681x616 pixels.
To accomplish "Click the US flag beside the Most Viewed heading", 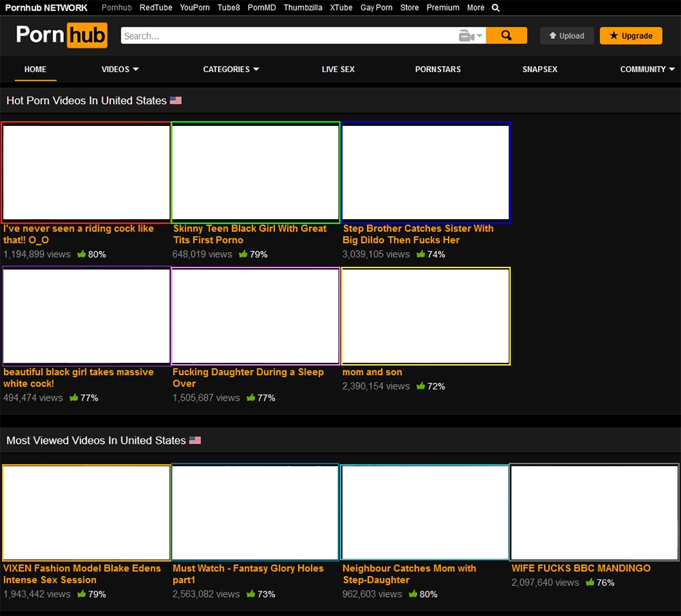I will coord(195,440).
